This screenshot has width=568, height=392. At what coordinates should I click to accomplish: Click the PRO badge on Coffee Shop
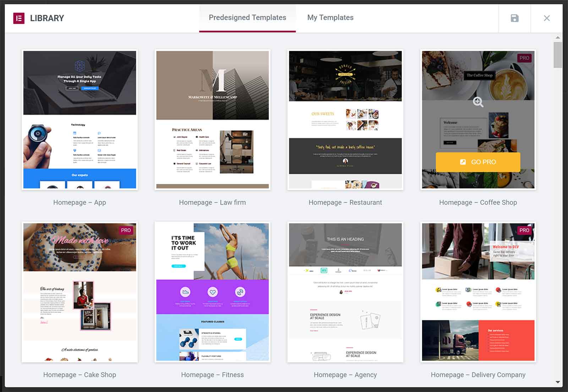coord(524,58)
